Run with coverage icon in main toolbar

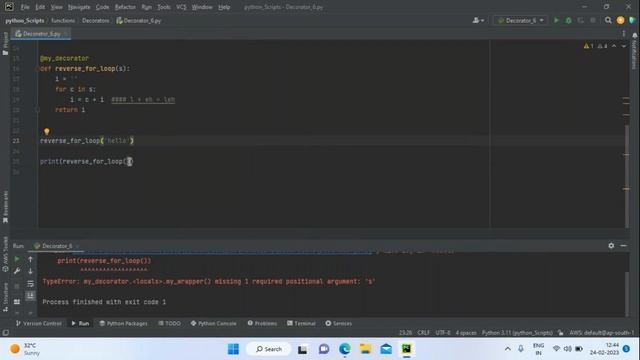click(580, 20)
